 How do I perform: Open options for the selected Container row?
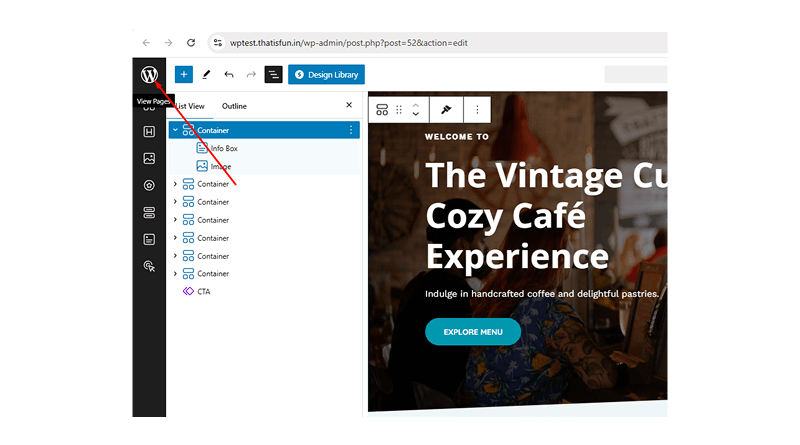point(350,130)
